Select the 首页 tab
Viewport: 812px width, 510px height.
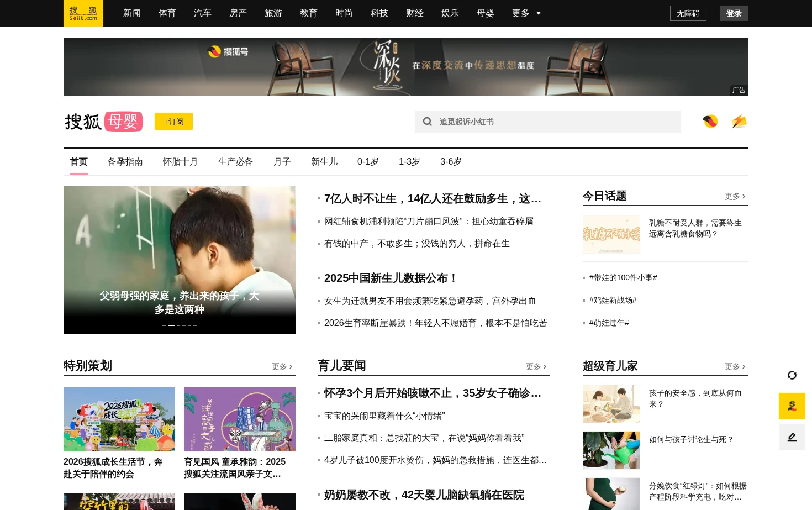coord(79,162)
